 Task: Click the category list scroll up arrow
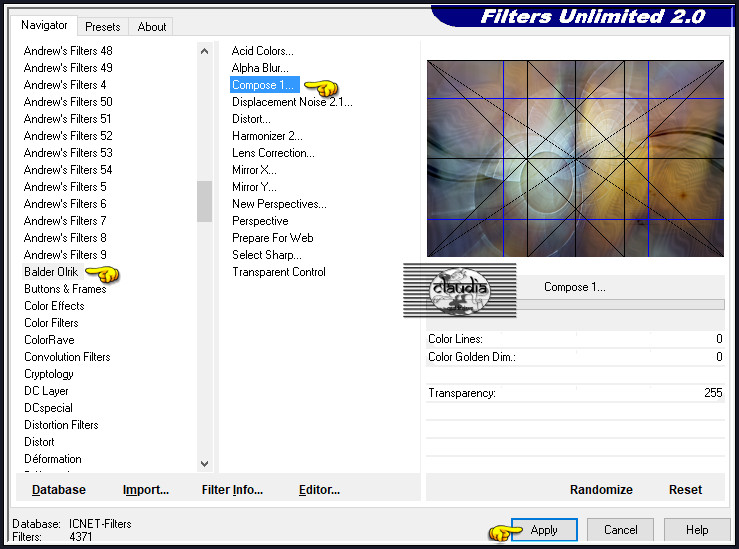204,51
